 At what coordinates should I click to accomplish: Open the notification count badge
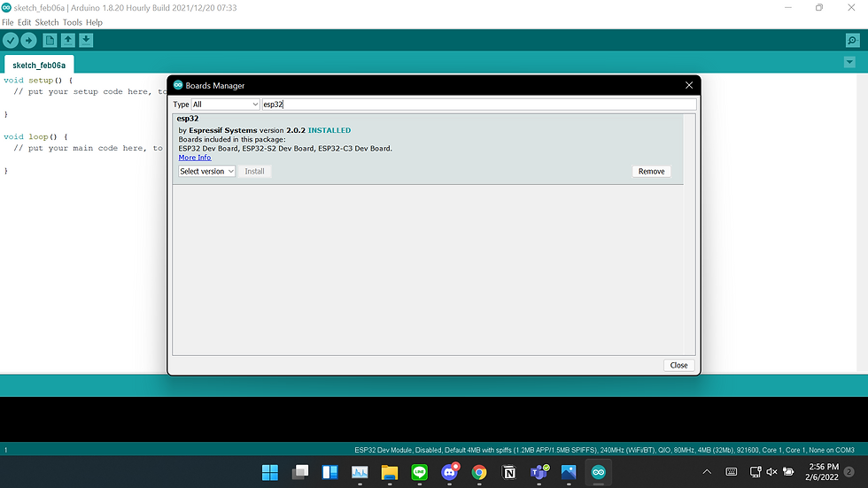(849, 472)
